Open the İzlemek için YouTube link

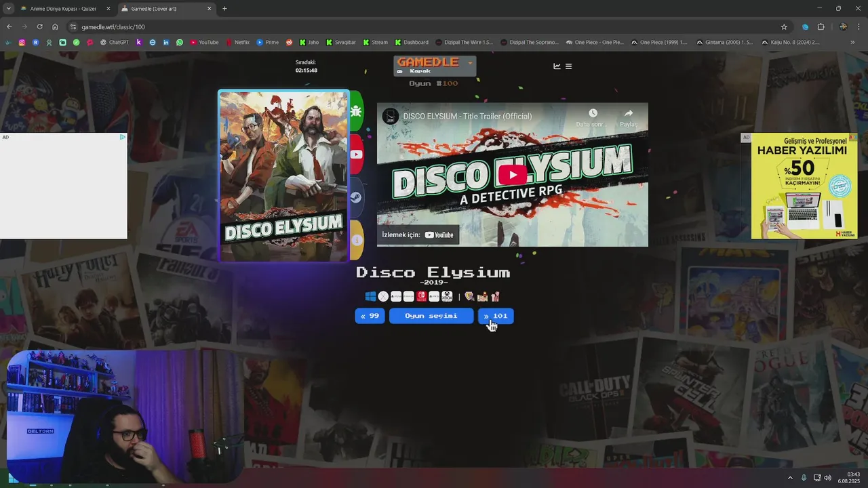[x=418, y=235]
